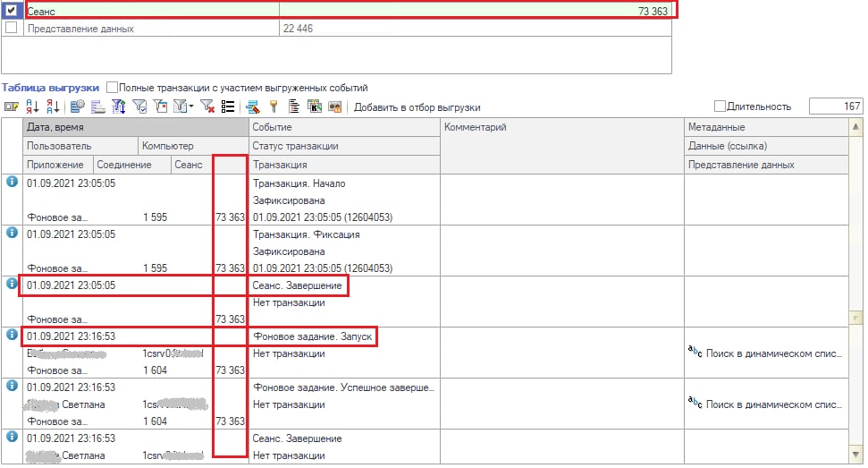The image size is (868, 468).
Task: Click the Таблица выгрузки heading
Action: point(50,88)
